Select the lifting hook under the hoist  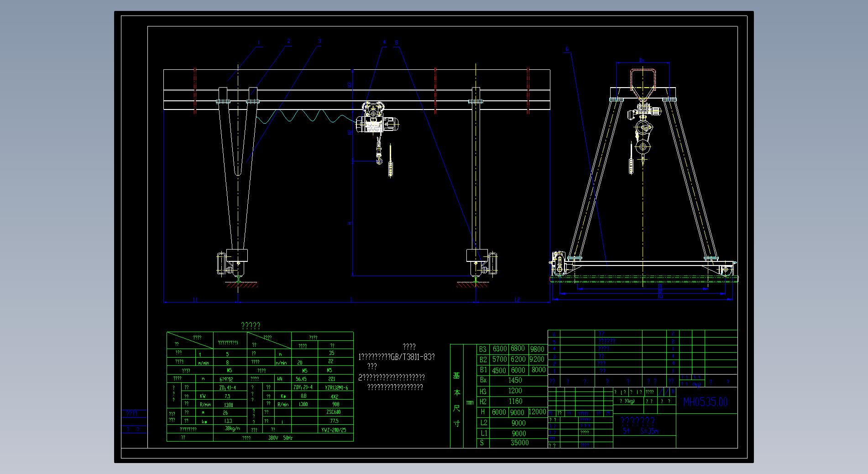[379, 160]
